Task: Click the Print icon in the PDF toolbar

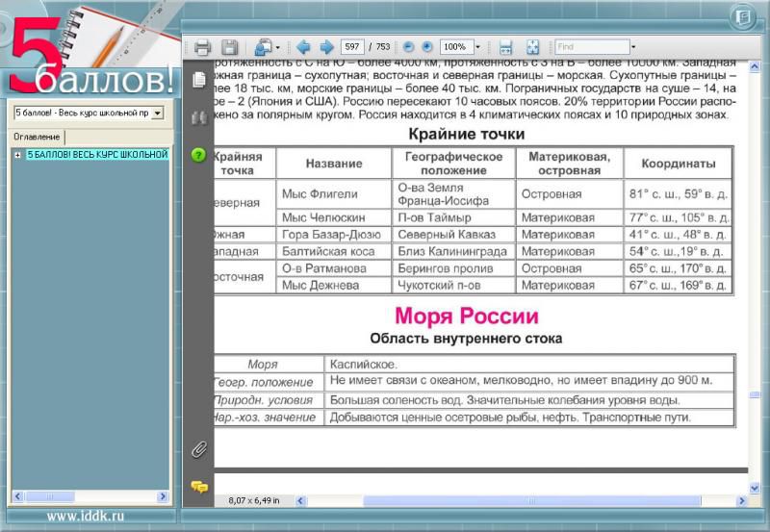Action: [x=202, y=47]
